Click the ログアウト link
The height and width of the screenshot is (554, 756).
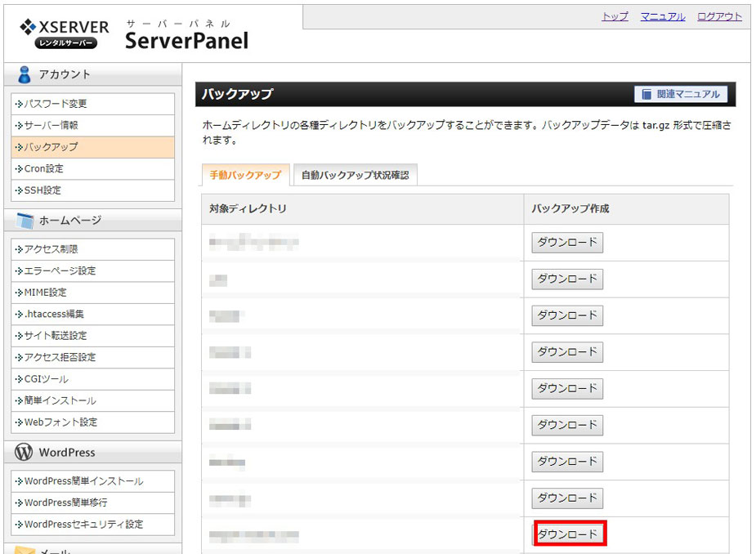point(719,16)
